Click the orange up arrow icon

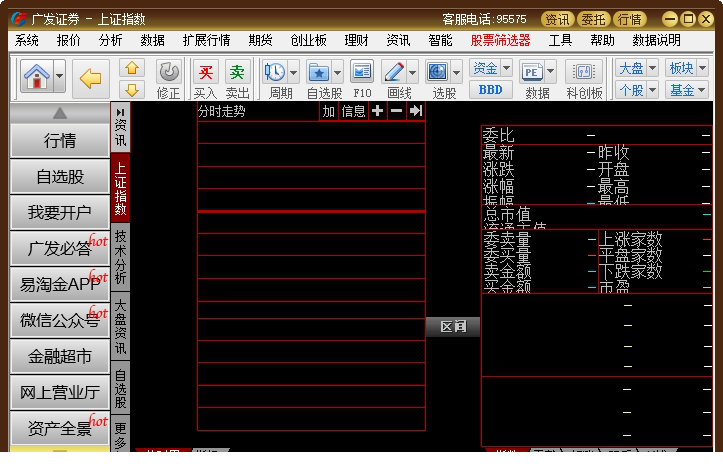132,68
